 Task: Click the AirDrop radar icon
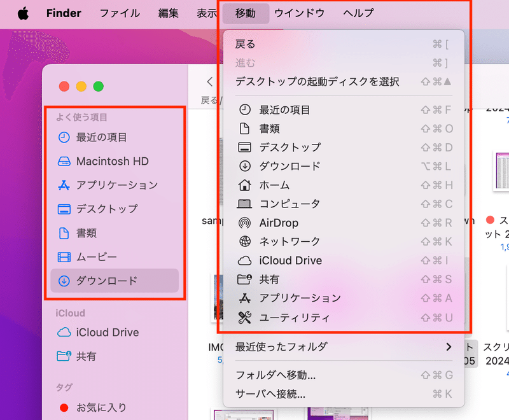coord(245,223)
